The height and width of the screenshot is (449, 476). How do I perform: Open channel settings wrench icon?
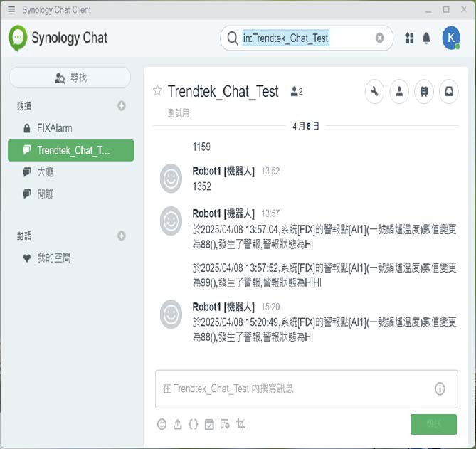[x=375, y=91]
